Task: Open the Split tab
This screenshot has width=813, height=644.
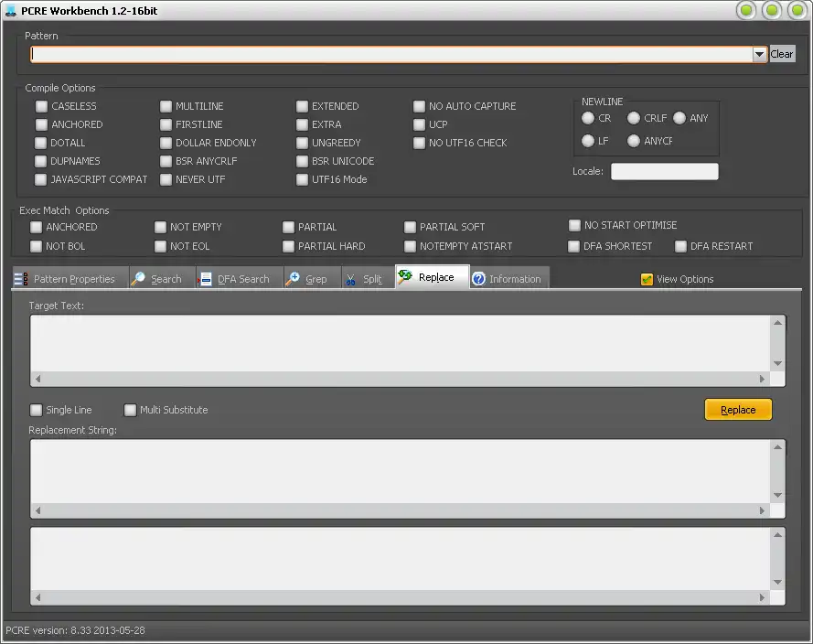Action: pyautogui.click(x=368, y=278)
